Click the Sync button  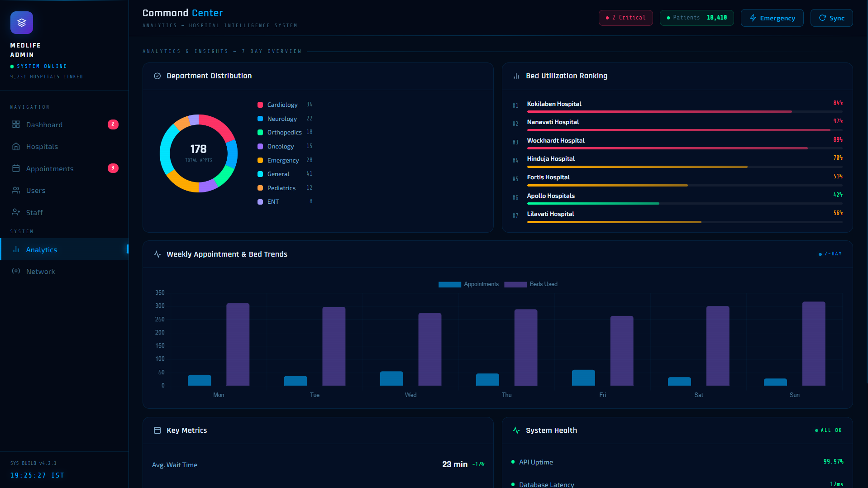pos(832,18)
